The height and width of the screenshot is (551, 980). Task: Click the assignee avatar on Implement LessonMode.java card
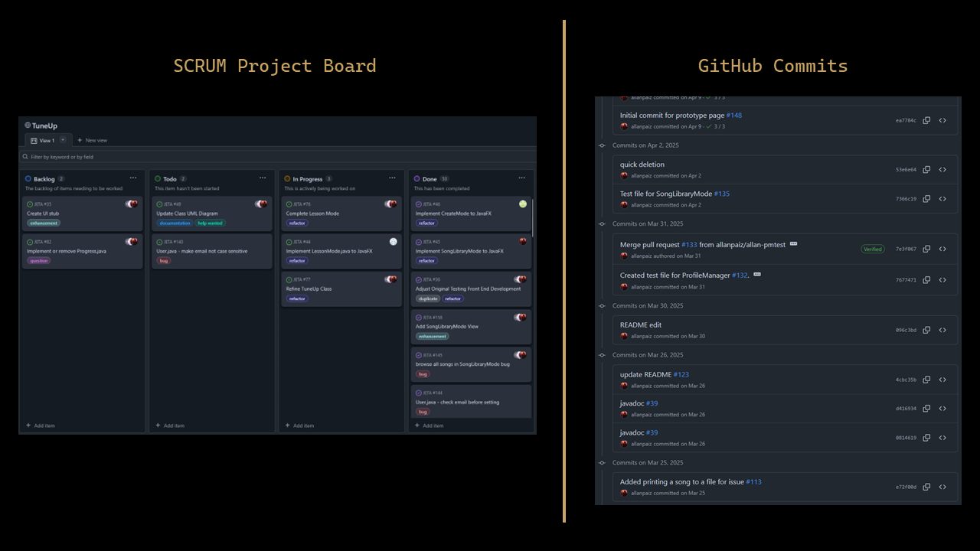coord(393,241)
